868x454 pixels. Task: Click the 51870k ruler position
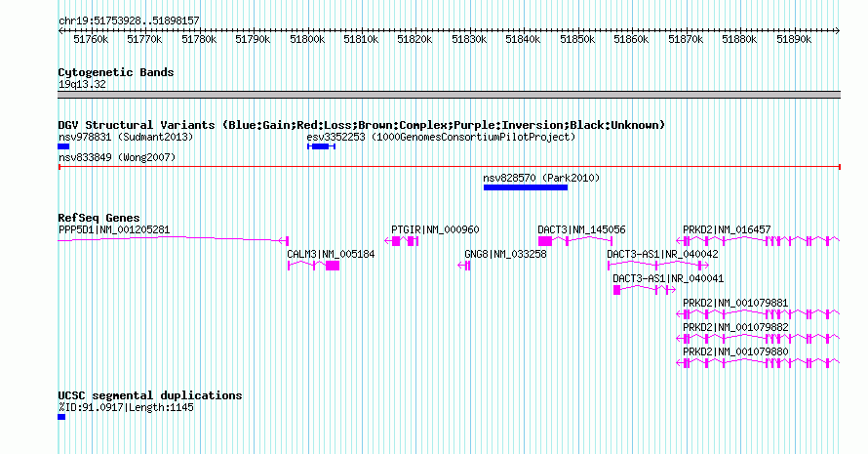[686, 39]
